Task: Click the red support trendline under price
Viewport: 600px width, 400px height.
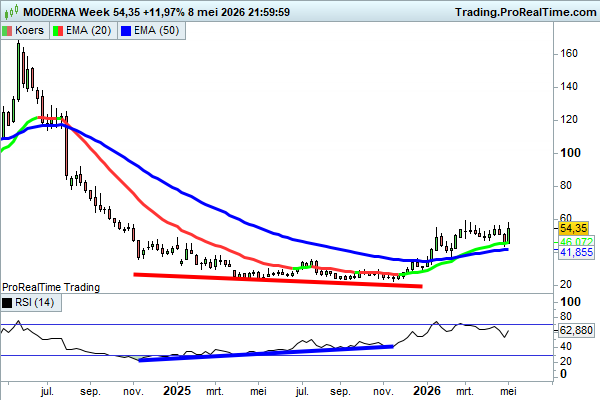Action: (x=278, y=280)
